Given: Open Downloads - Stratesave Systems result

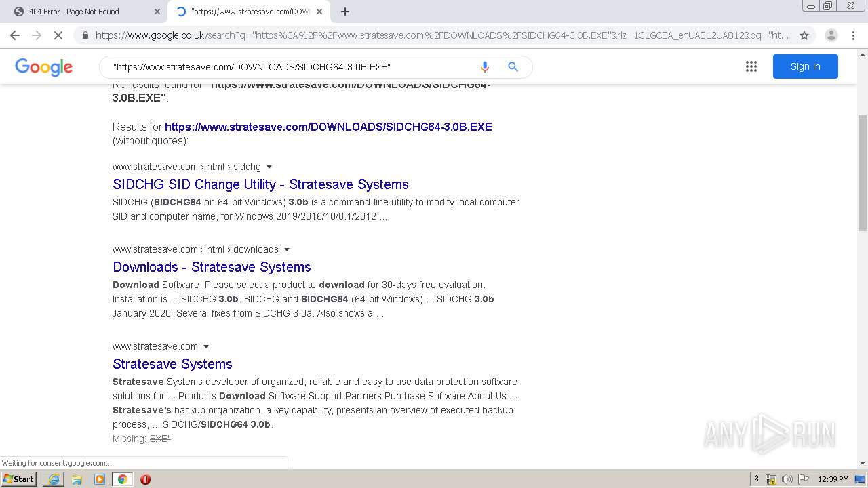Looking at the screenshot, I should [x=212, y=267].
